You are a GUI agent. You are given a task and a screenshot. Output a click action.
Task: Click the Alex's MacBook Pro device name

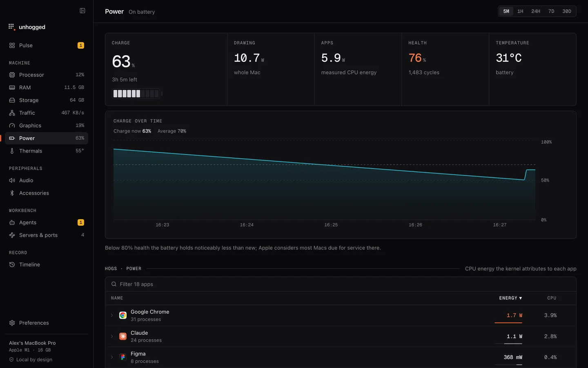(x=32, y=343)
